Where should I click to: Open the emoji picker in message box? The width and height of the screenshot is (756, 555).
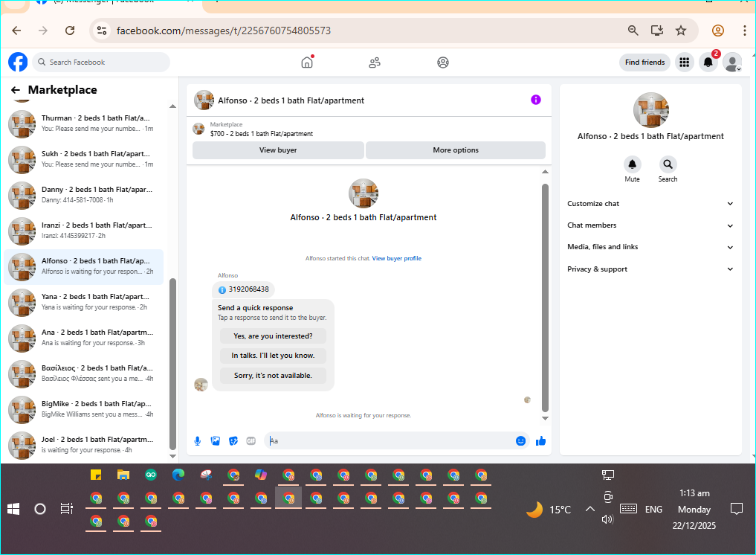(520, 440)
